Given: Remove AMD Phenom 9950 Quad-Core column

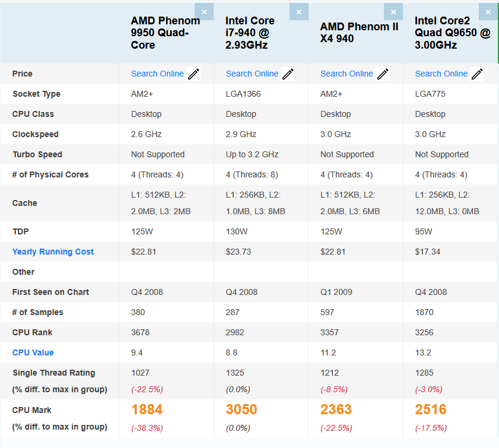Looking at the screenshot, I should point(204,12).
